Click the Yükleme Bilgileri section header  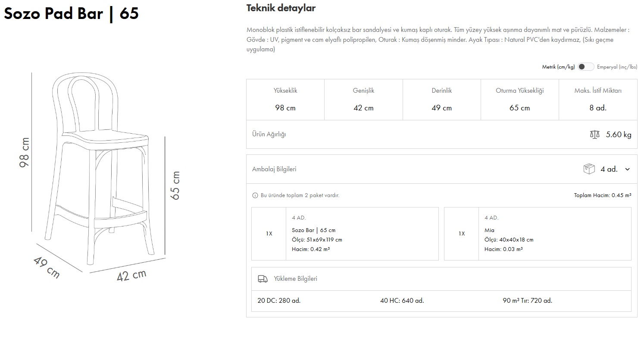[295, 279]
